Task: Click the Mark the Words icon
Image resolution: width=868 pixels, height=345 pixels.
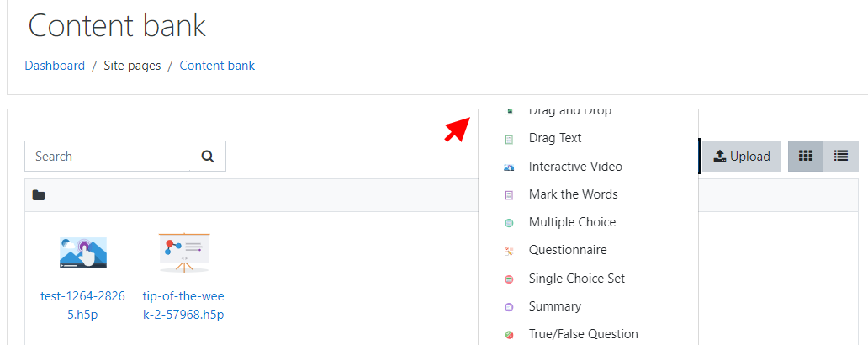Action: tap(510, 195)
